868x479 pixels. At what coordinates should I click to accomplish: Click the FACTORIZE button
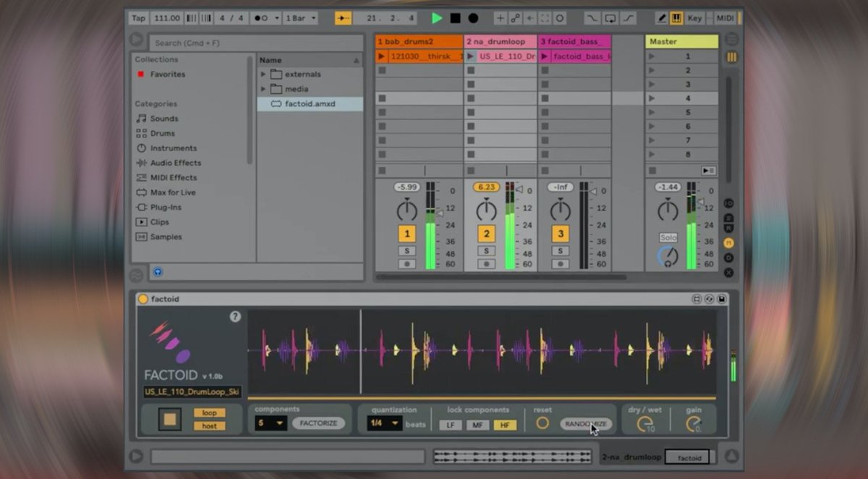[318, 423]
